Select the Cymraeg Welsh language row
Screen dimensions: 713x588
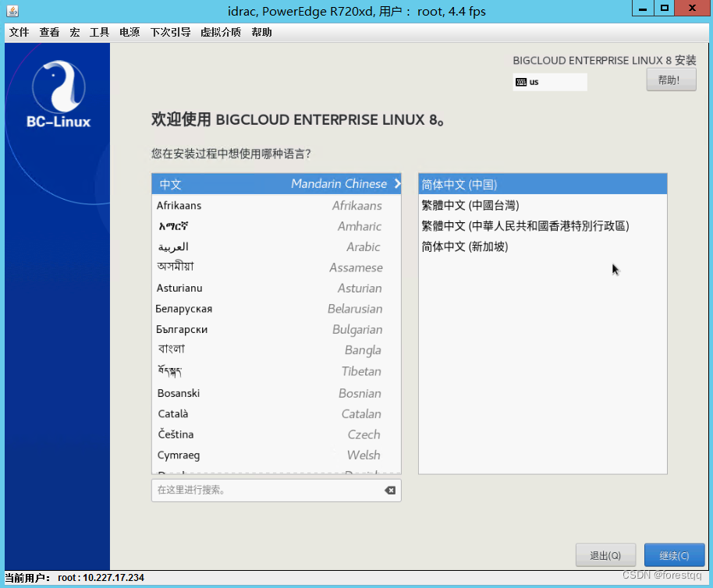click(x=276, y=455)
